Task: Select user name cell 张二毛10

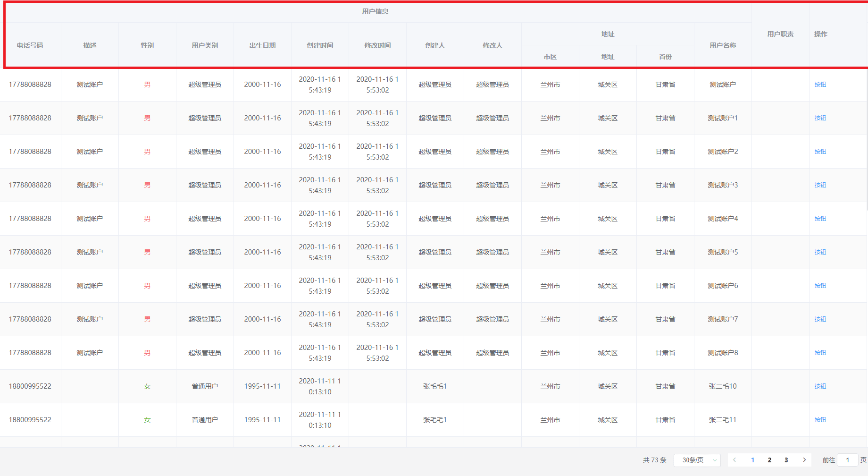Action: (x=723, y=386)
